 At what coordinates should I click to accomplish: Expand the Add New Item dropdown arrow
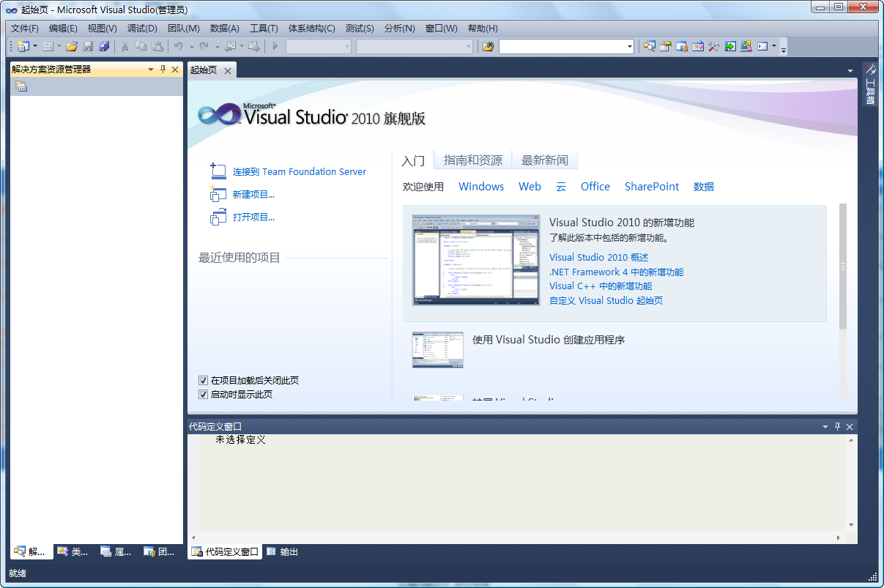(x=58, y=46)
